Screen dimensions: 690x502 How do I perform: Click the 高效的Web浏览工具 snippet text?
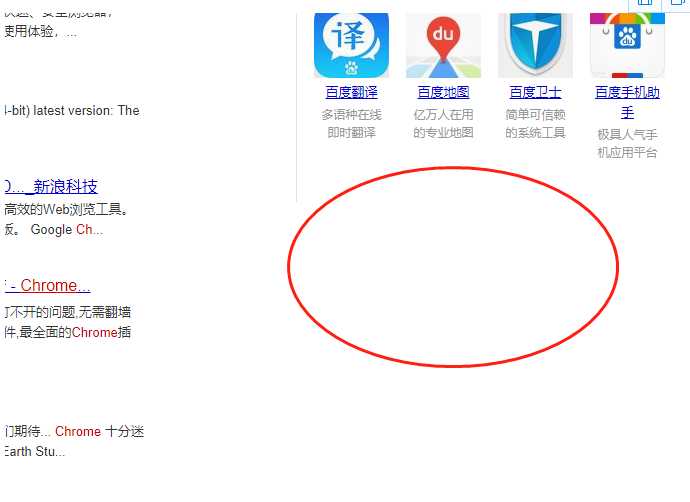(x=66, y=209)
